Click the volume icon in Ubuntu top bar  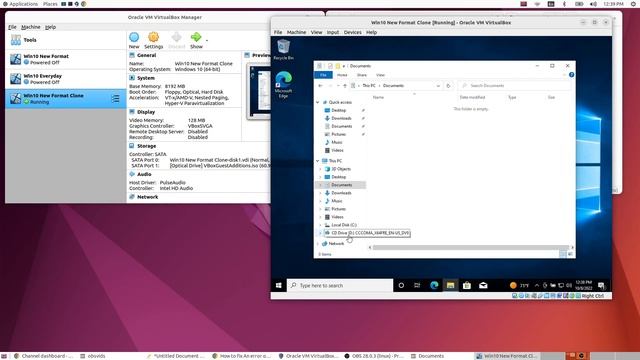tap(593, 4)
